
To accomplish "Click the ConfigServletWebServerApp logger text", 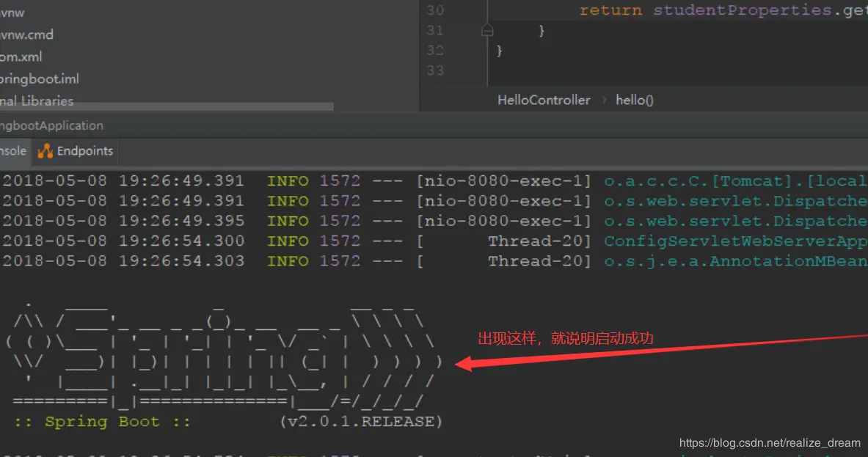I will pyautogui.click(x=736, y=241).
